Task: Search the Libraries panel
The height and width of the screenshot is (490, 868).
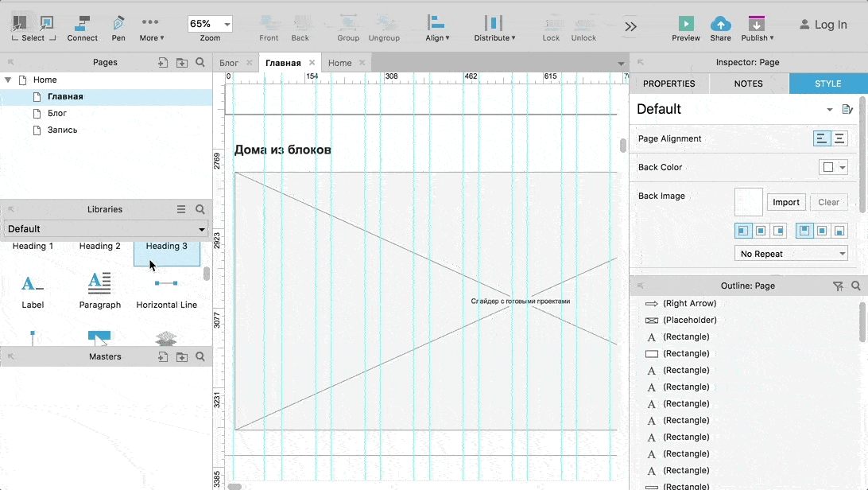Action: click(x=200, y=209)
